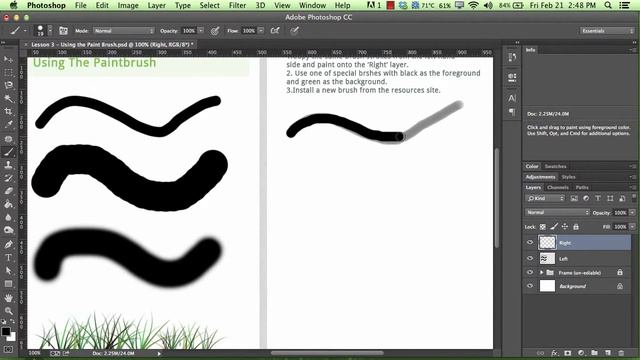The width and height of the screenshot is (640, 360).
Task: Open the tool preset picker arrow
Action: 25,31
